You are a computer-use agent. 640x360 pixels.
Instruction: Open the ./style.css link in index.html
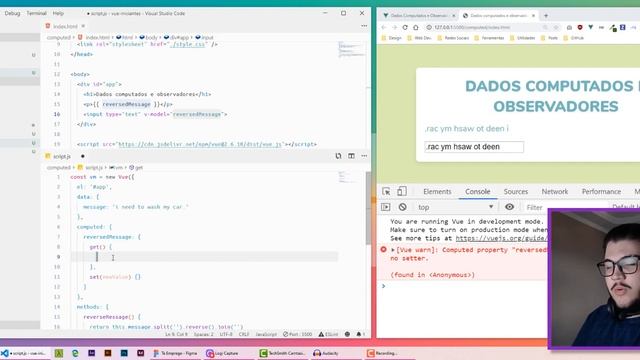click(188, 44)
